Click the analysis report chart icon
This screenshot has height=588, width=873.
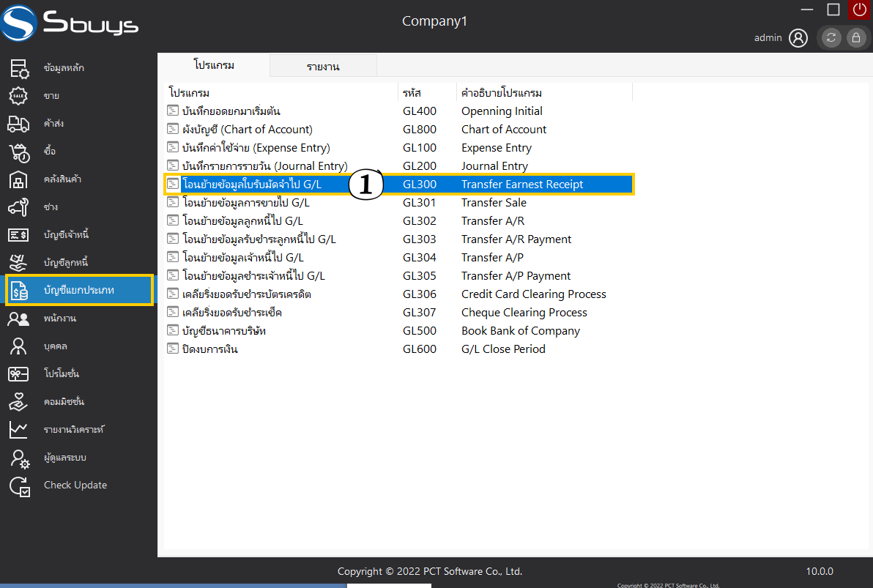coord(18,430)
